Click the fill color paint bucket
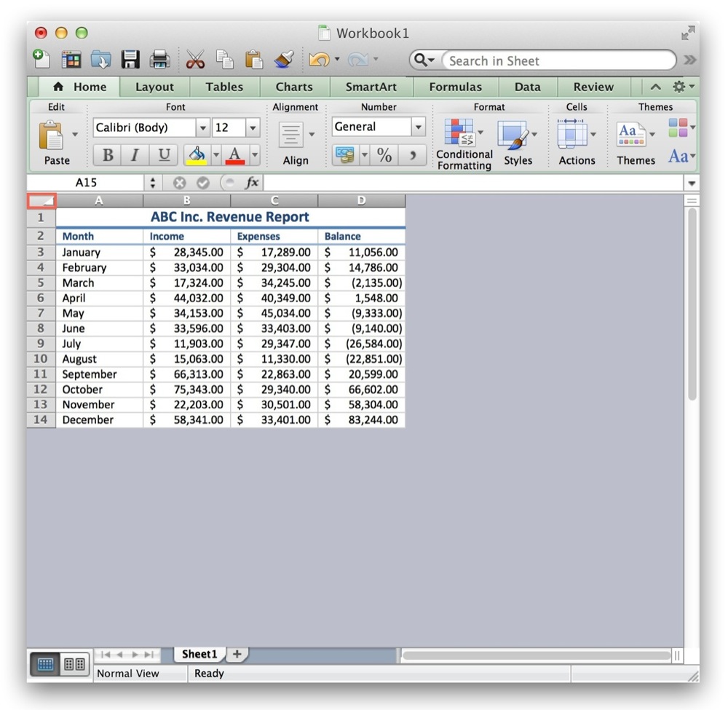This screenshot has width=728, height=710. point(197,154)
